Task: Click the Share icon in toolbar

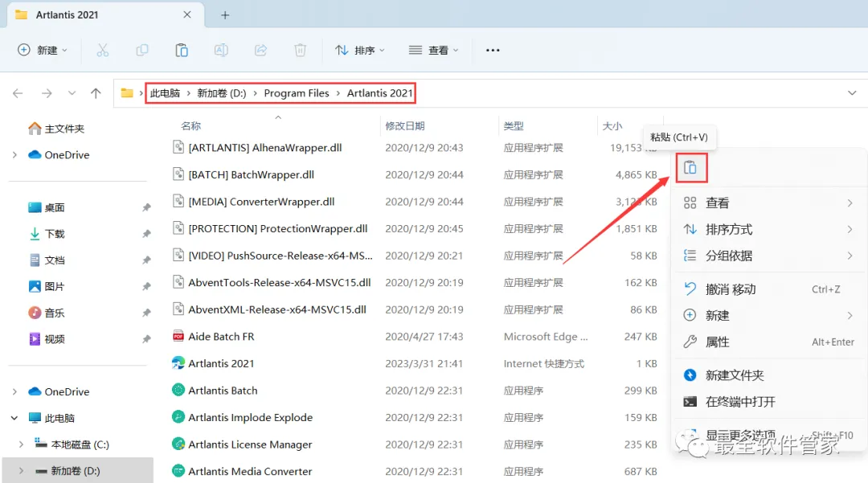Action: pyautogui.click(x=260, y=51)
